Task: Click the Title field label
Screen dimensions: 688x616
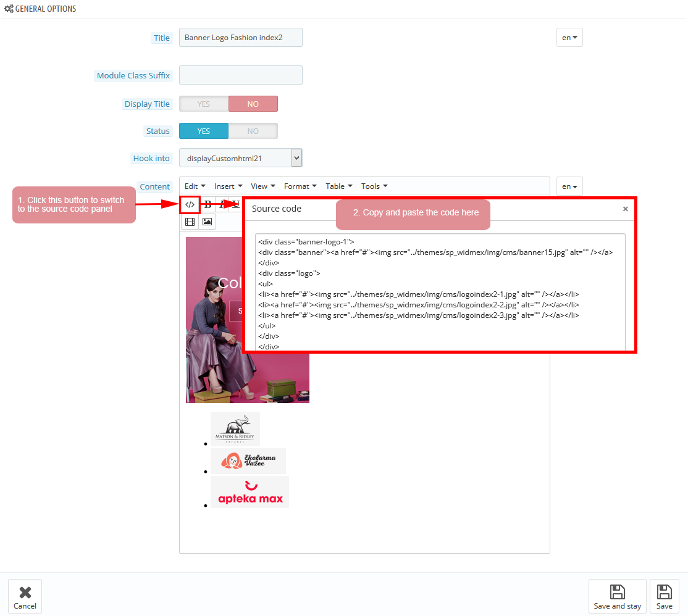Action: (161, 38)
